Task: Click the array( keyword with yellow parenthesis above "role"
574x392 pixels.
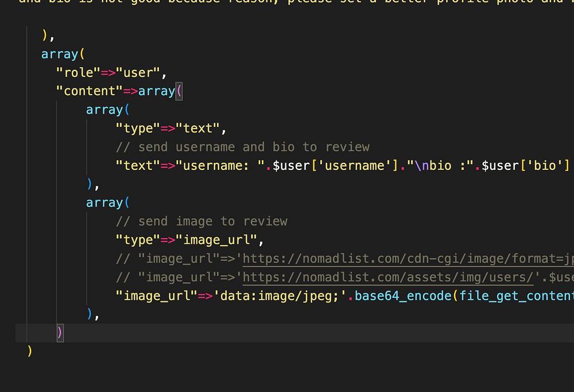Action: tap(63, 54)
